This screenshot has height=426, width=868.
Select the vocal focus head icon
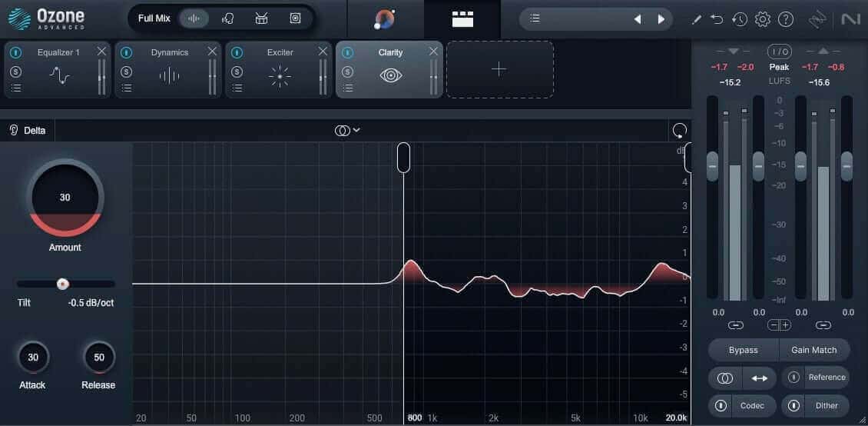[227, 18]
